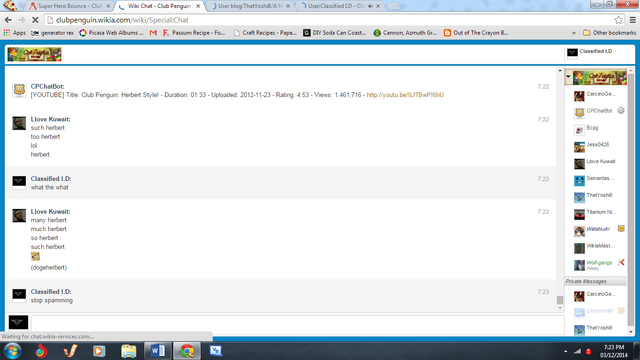Click the chat window scrollbar thumb
This screenshot has width=640, height=360.
point(560,300)
